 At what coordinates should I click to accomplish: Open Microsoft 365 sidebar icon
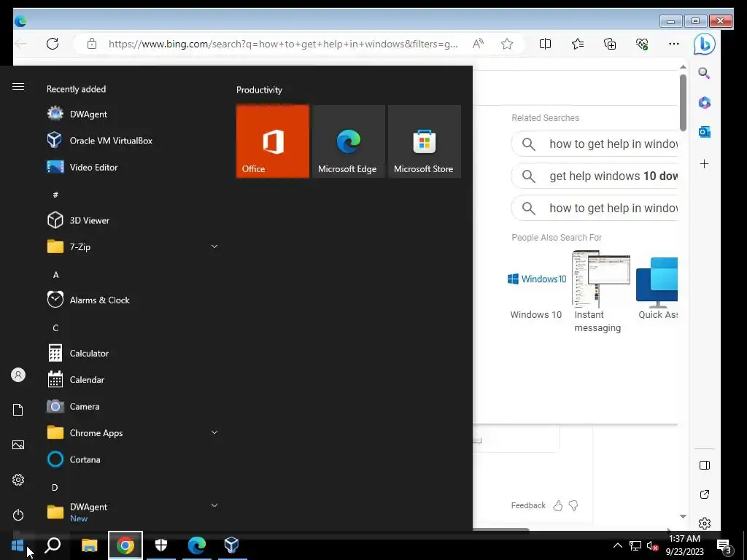[x=704, y=102]
